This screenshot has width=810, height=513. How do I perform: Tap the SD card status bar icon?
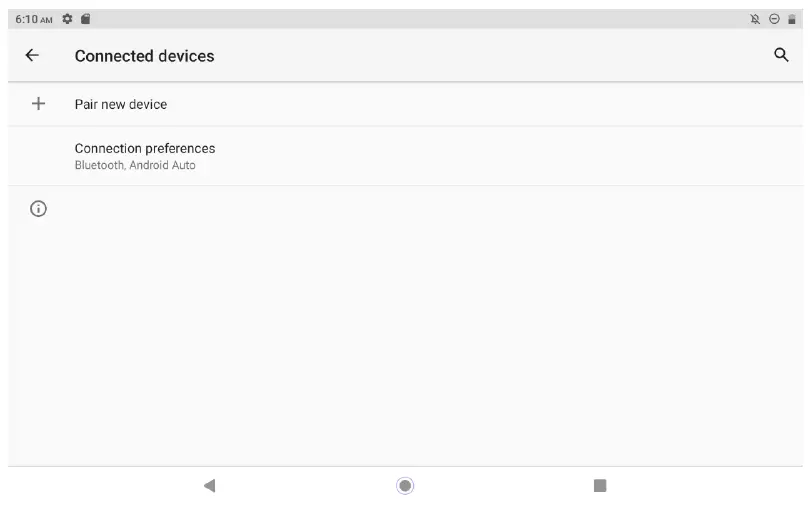coord(86,19)
